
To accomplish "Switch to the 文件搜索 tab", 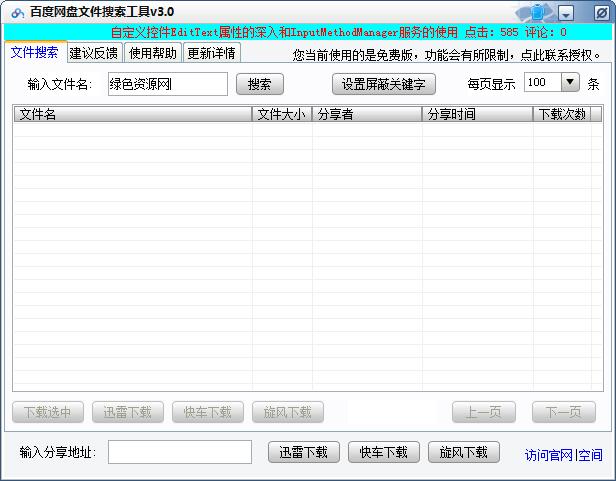I will 35,52.
